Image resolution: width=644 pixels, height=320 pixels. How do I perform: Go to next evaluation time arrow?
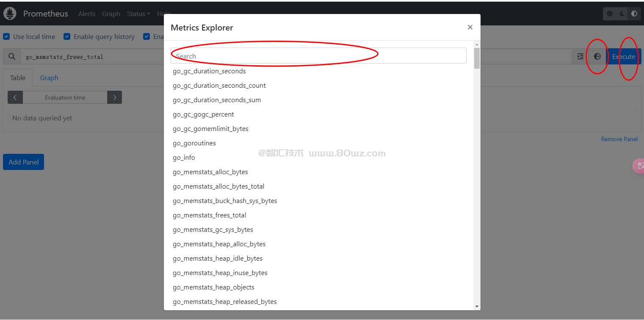pyautogui.click(x=114, y=97)
